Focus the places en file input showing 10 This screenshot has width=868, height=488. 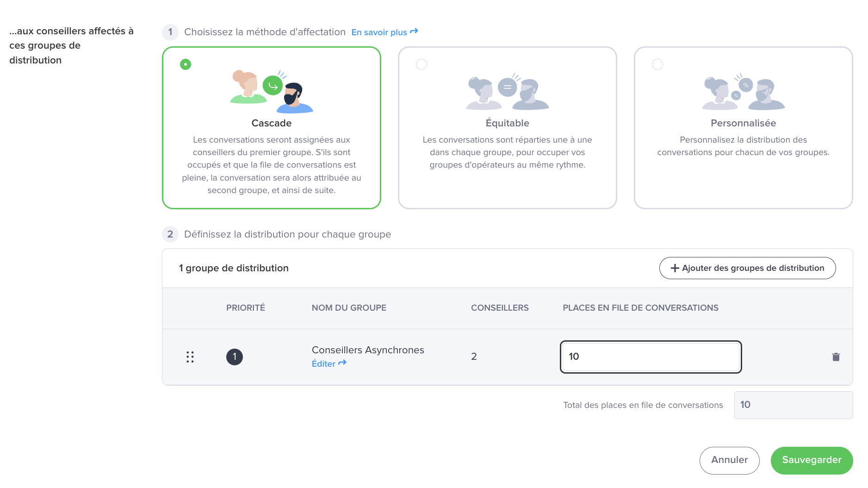tap(651, 357)
